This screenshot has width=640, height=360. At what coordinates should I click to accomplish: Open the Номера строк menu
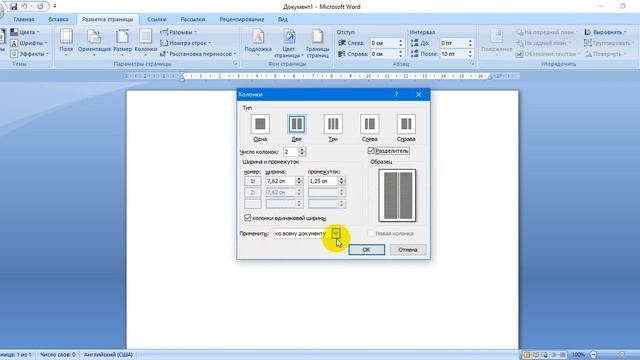point(186,43)
